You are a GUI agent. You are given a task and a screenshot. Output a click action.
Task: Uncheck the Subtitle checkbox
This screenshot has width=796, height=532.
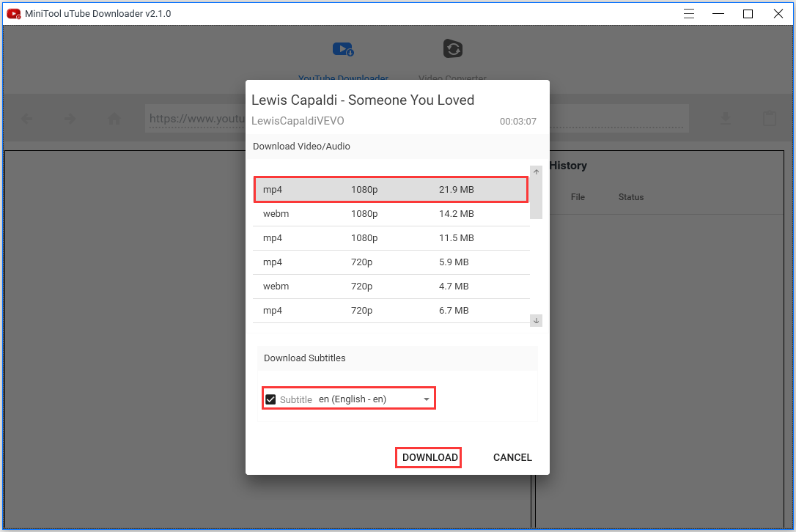(x=270, y=399)
